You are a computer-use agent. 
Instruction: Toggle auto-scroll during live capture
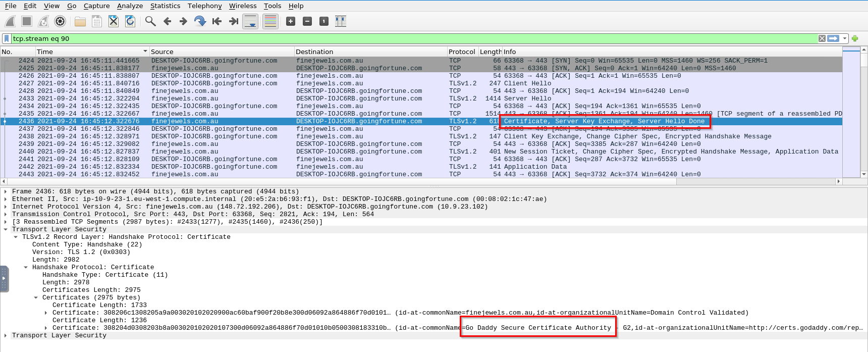pos(250,21)
